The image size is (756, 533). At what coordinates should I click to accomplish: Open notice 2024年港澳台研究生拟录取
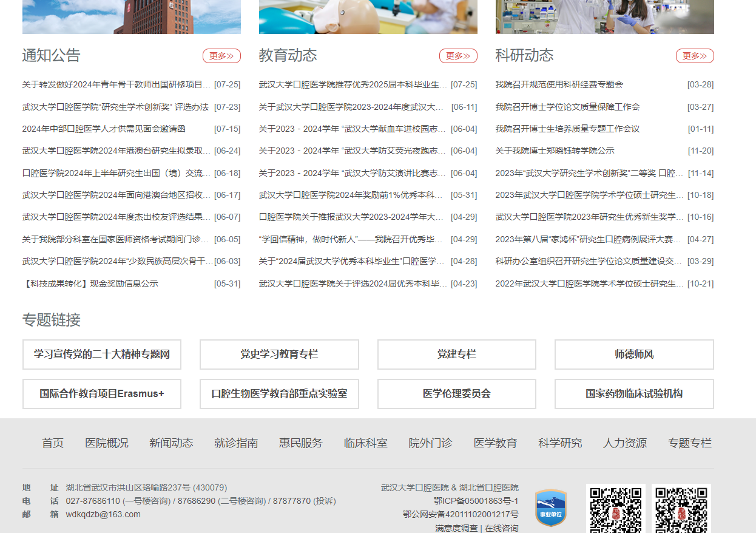click(x=116, y=151)
